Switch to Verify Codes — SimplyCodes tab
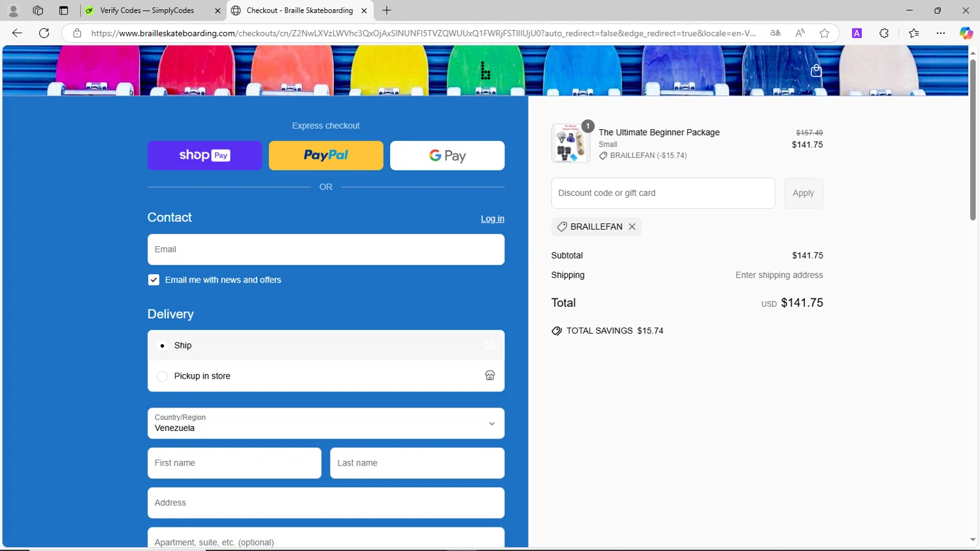The height and width of the screenshot is (551, 980). [154, 10]
